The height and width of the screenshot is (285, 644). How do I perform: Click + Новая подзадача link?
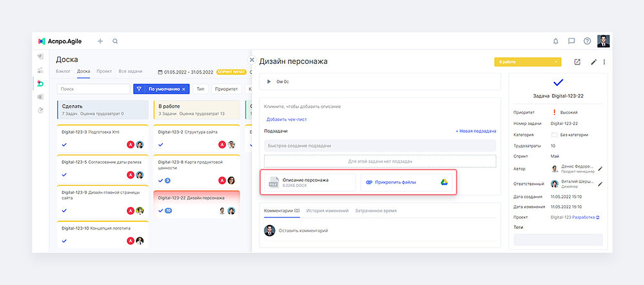pyautogui.click(x=476, y=131)
